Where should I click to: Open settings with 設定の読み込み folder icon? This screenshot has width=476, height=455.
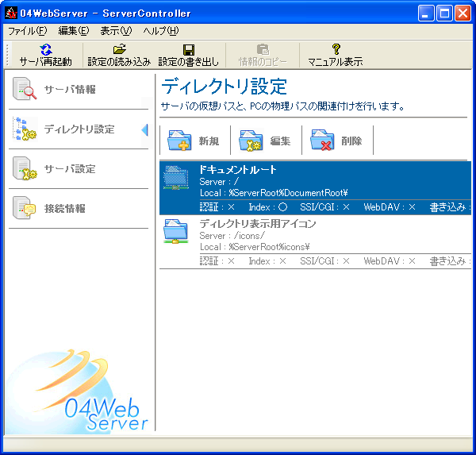pos(119,49)
